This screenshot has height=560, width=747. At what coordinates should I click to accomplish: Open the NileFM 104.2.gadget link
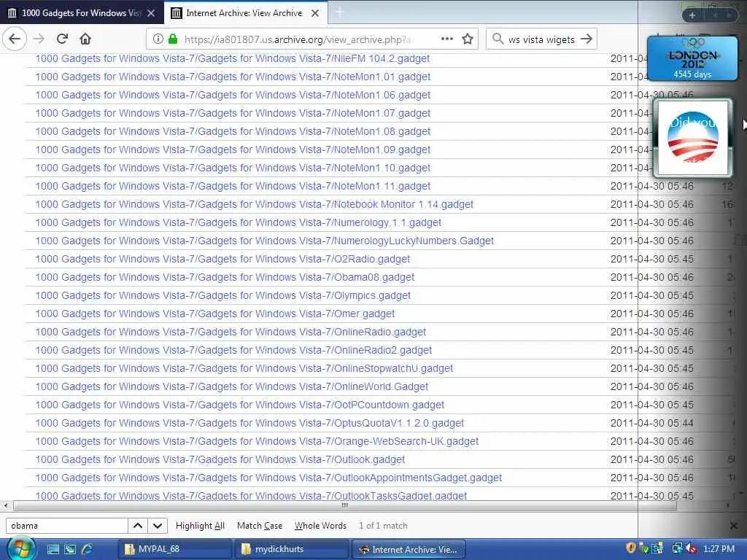[233, 58]
